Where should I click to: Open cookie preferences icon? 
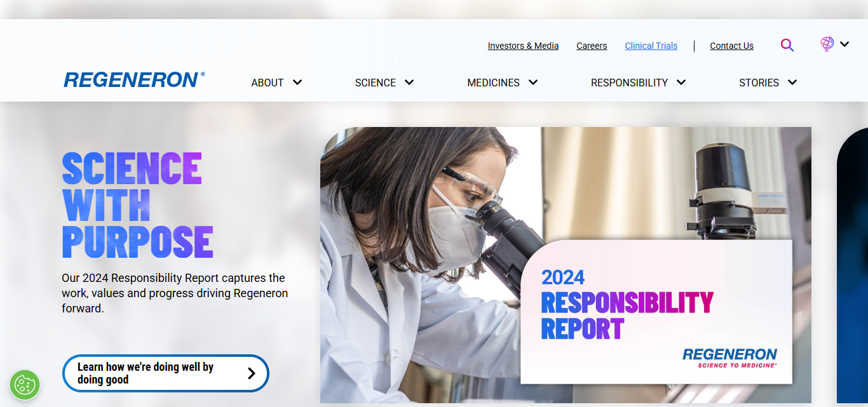(x=25, y=384)
